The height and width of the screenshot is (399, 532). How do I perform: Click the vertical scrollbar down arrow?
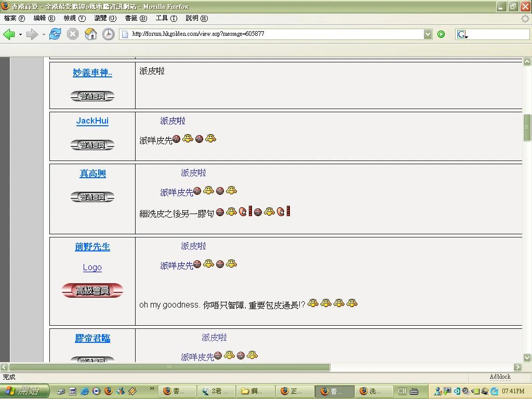coord(527,357)
